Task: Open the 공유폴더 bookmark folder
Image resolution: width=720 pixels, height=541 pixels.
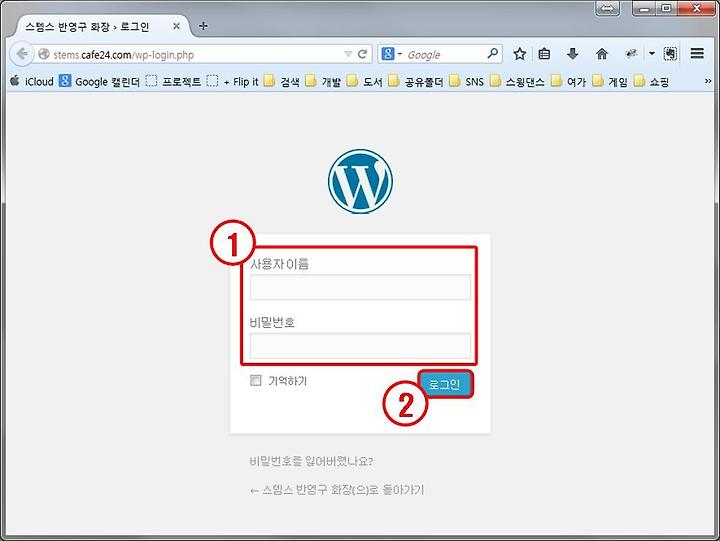Action: click(416, 82)
